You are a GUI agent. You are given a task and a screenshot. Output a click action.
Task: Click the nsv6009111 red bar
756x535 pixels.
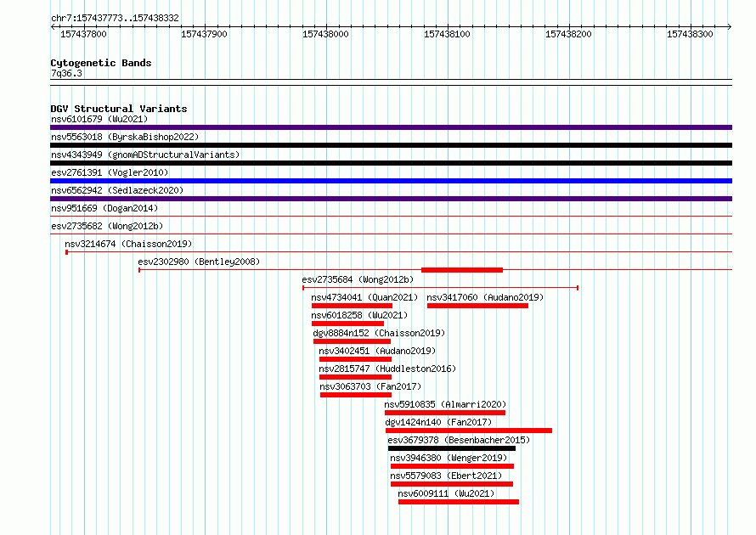tap(459, 502)
